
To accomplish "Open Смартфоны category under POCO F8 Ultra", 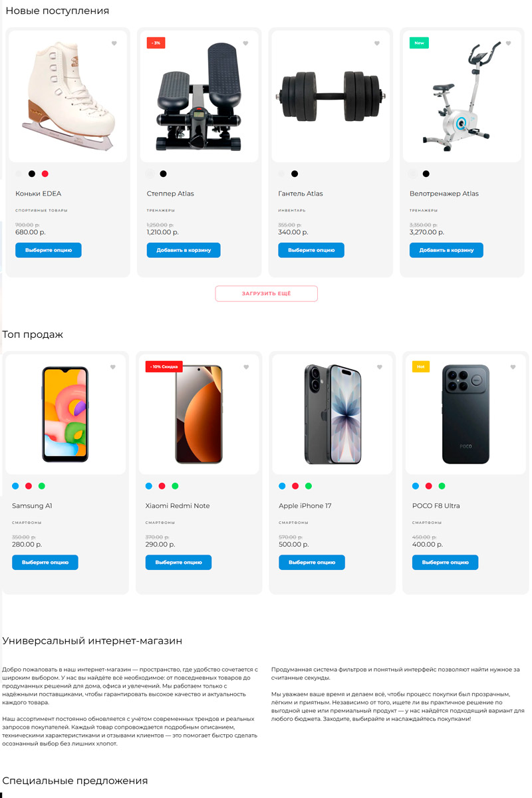I will point(423,523).
